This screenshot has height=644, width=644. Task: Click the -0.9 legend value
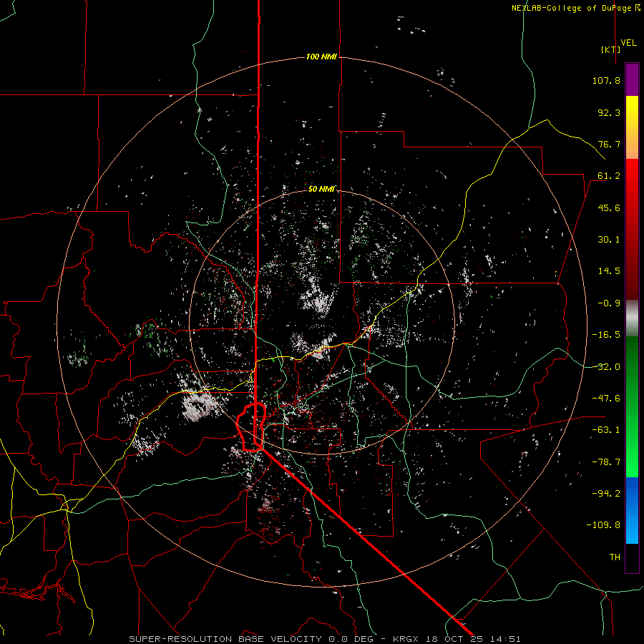coord(609,303)
